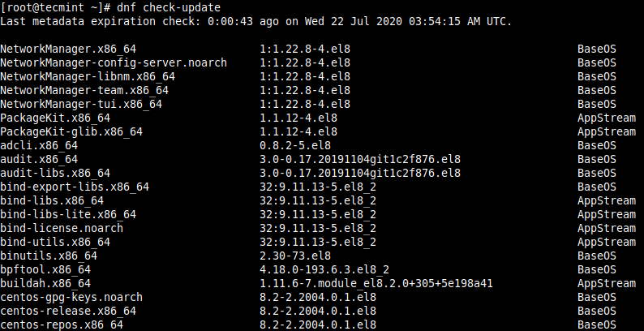Screen dimensions: 644x331
Task: Select audit-libs.x86_64 package name
Action: point(55,174)
